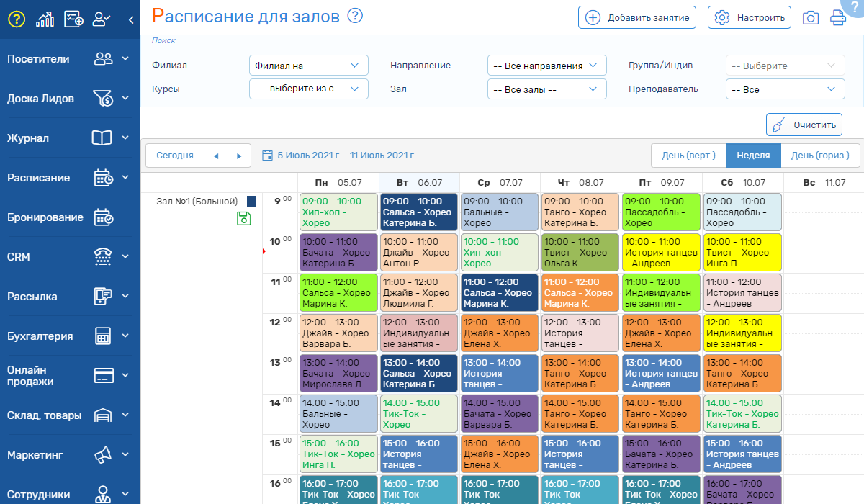Expand the Все направления dropdown

coord(546,66)
